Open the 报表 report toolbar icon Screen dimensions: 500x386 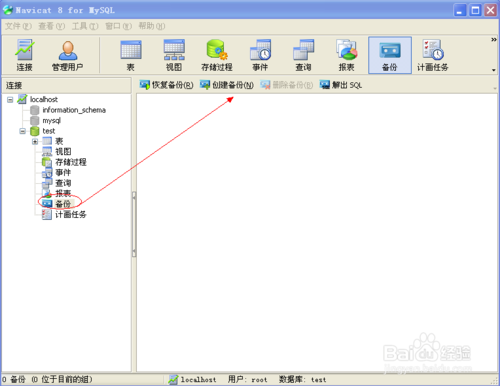[347, 55]
